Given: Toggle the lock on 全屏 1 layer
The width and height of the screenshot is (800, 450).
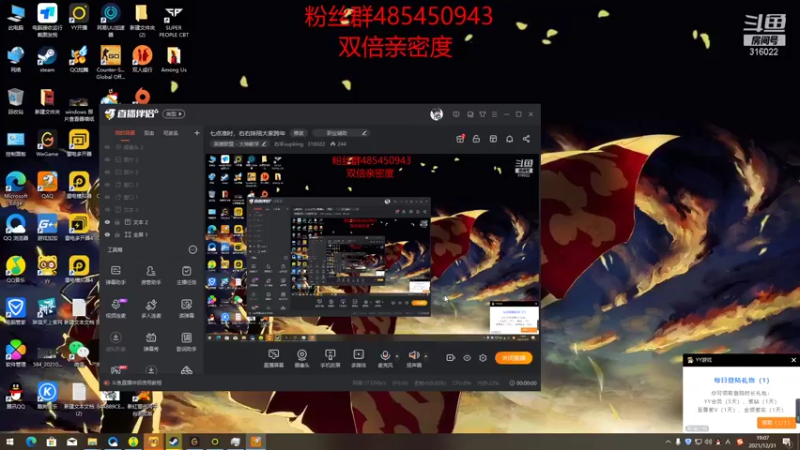Looking at the screenshot, I should coord(117,235).
